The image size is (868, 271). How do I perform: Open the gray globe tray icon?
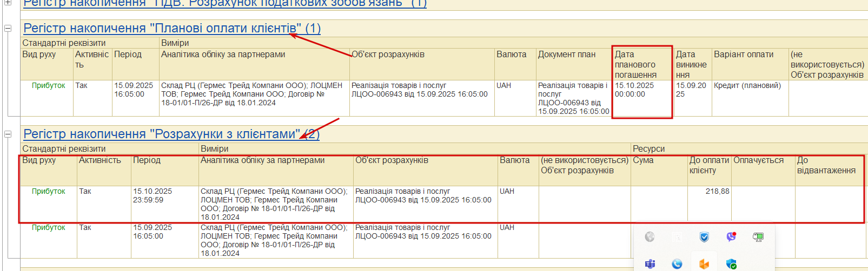pyautogui.click(x=650, y=236)
